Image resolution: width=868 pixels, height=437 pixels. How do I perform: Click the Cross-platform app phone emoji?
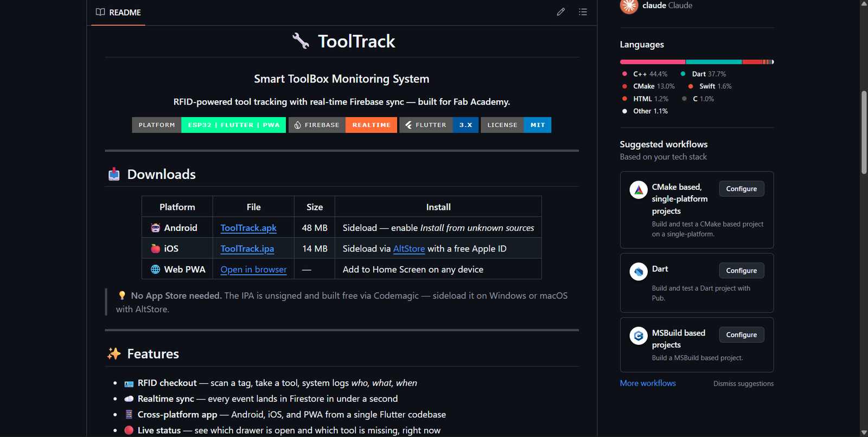point(129,414)
